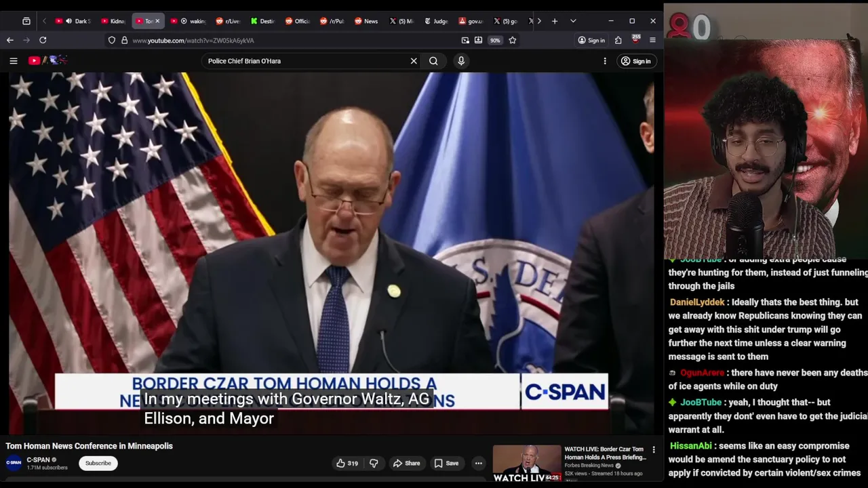
Task: Click the '1.71M subscribers' count
Action: coord(47,468)
